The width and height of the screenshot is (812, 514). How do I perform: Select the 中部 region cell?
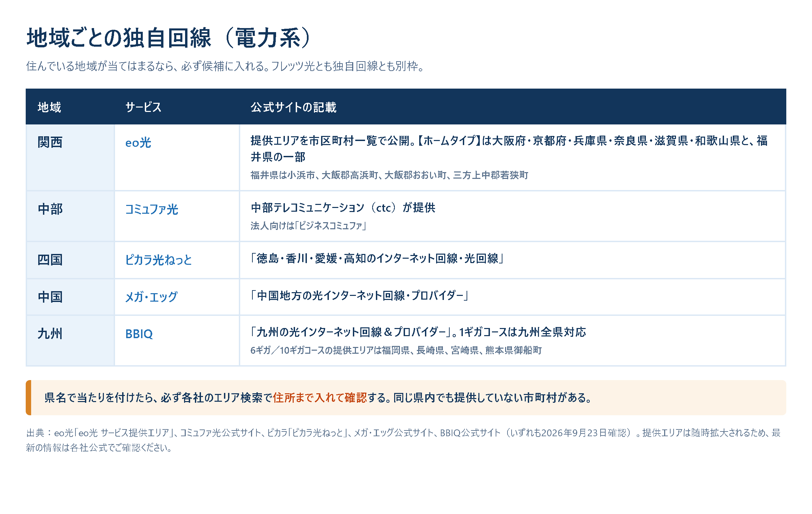(70, 216)
